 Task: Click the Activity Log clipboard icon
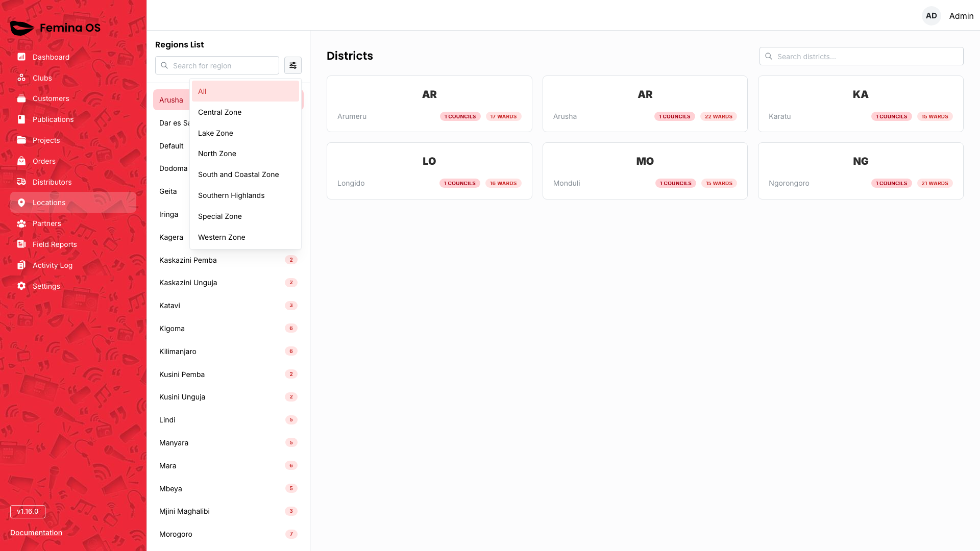(x=21, y=265)
